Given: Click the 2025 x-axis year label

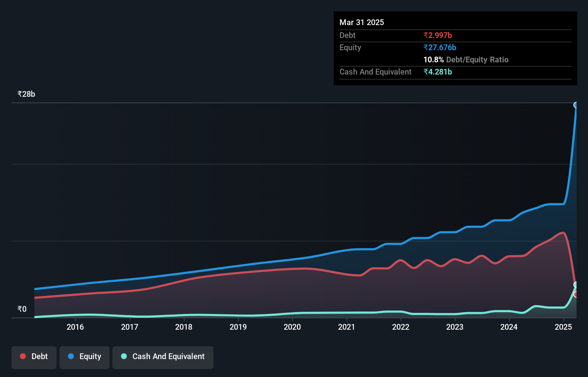Looking at the screenshot, I should coord(563,327).
